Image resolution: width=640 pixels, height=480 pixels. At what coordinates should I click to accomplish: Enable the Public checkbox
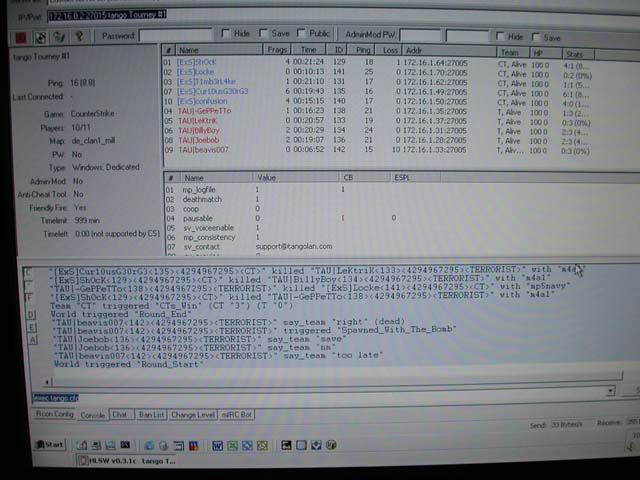pyautogui.click(x=301, y=33)
